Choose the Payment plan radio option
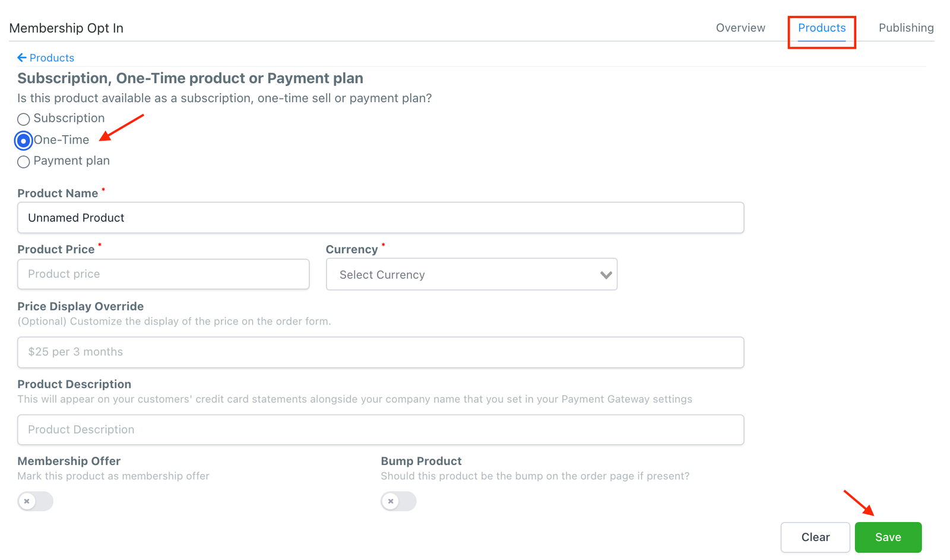The width and height of the screenshot is (950, 560). [x=24, y=162]
